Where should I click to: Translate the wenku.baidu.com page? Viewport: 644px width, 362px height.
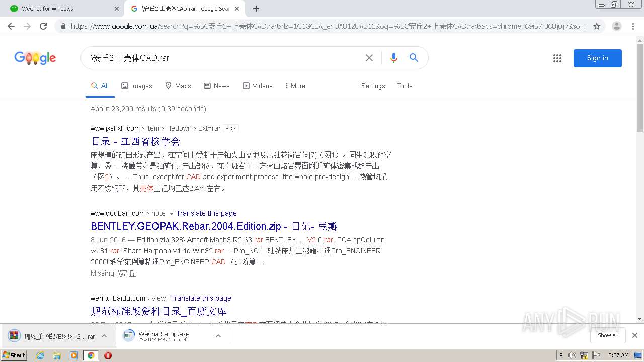201,298
